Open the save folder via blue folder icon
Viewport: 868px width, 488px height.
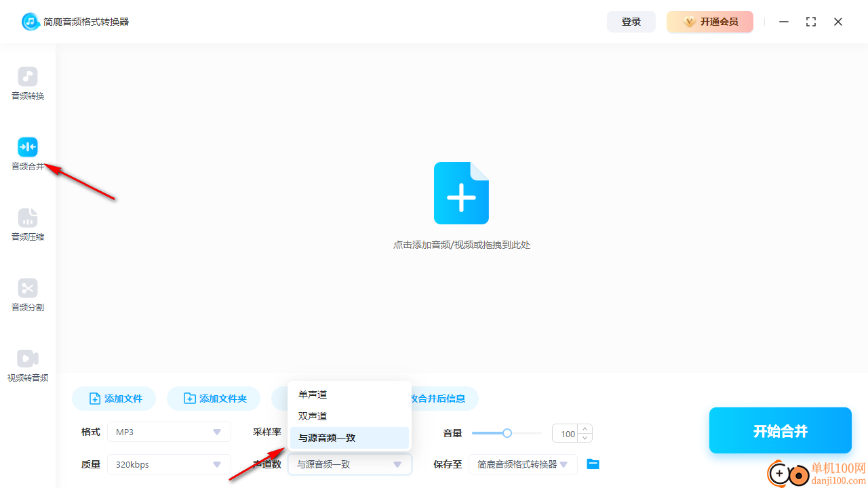coord(593,464)
